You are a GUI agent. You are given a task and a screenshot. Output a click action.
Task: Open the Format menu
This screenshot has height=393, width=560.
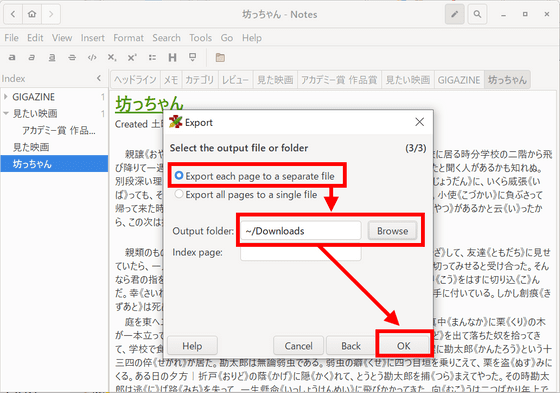point(128,38)
